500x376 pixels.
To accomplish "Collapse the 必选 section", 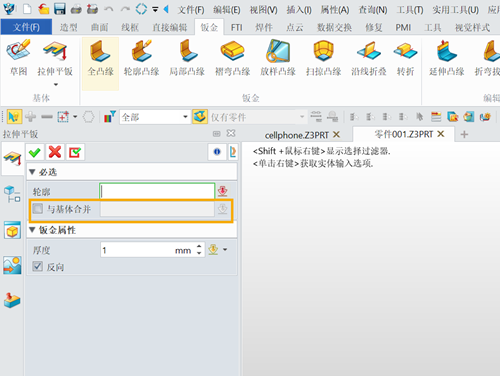I will pyautogui.click(x=32, y=172).
